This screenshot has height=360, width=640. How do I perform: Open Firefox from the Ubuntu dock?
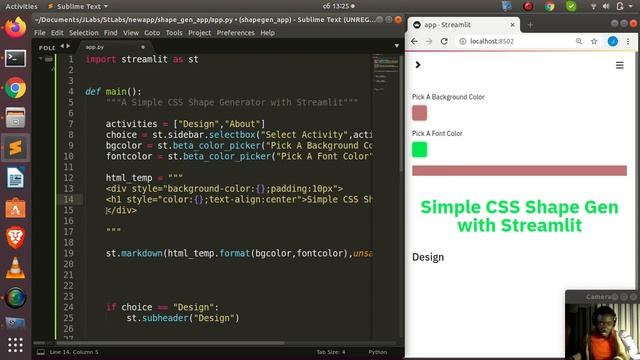pos(16,28)
